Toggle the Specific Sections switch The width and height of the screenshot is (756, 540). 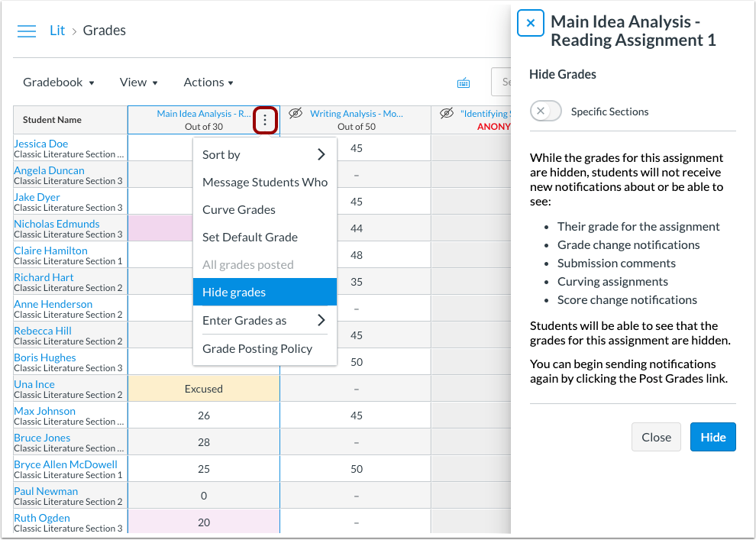pos(546,111)
